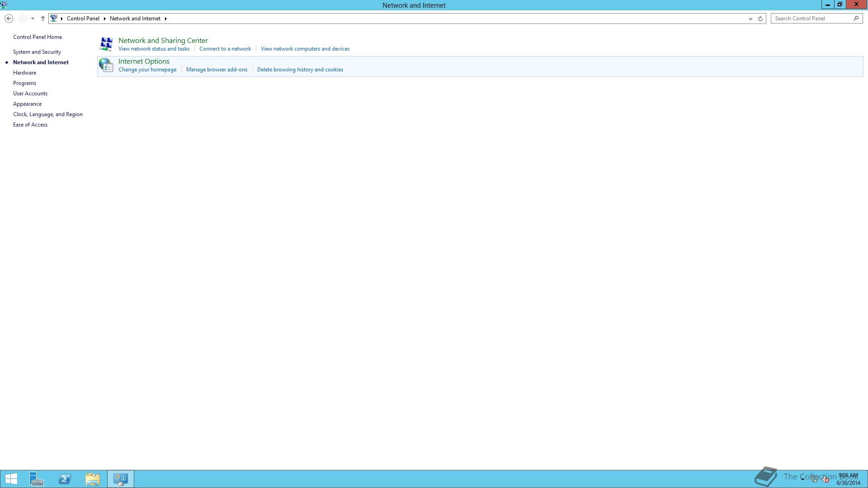
Task: Click the Internet Options globe icon
Action: [106, 65]
